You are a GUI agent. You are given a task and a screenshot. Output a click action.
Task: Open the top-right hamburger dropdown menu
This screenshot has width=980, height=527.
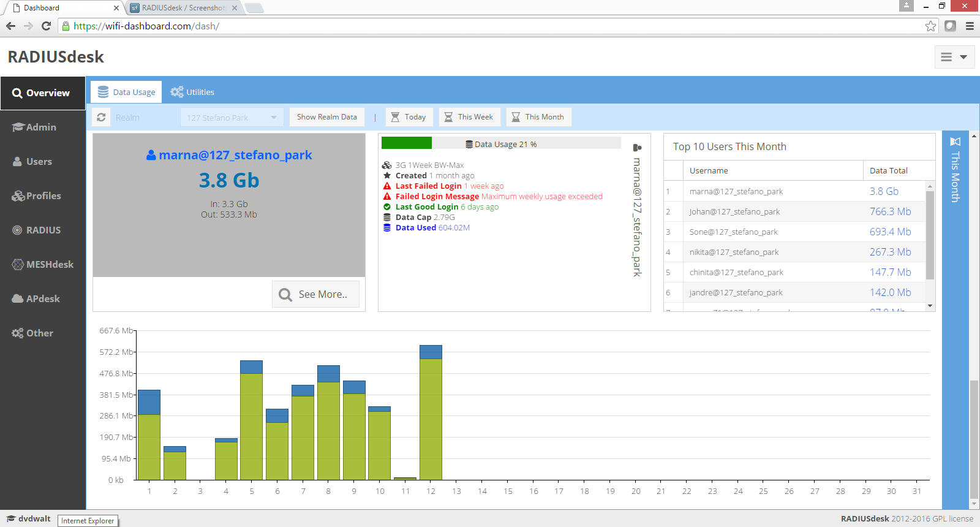[954, 57]
